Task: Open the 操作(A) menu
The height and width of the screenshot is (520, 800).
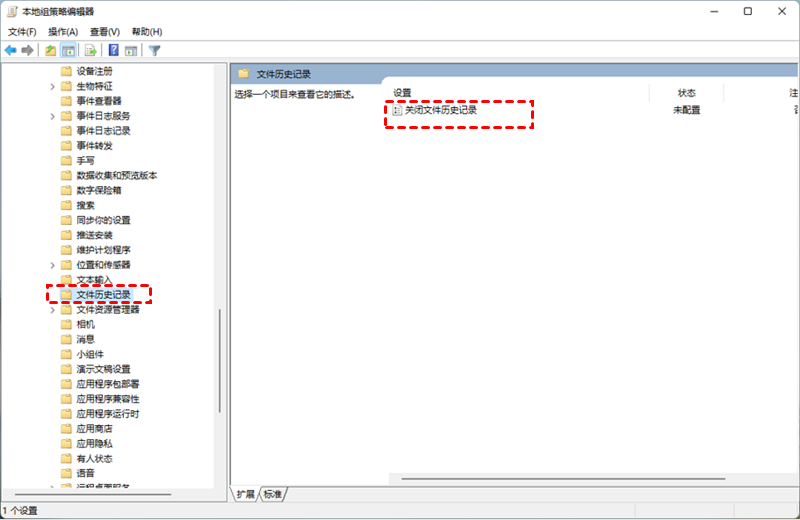Action: (63, 32)
